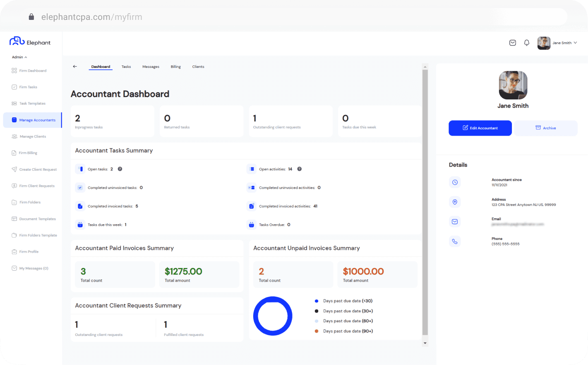Click the Archive button
Viewport: 588px width, 365px height.
(x=546, y=128)
